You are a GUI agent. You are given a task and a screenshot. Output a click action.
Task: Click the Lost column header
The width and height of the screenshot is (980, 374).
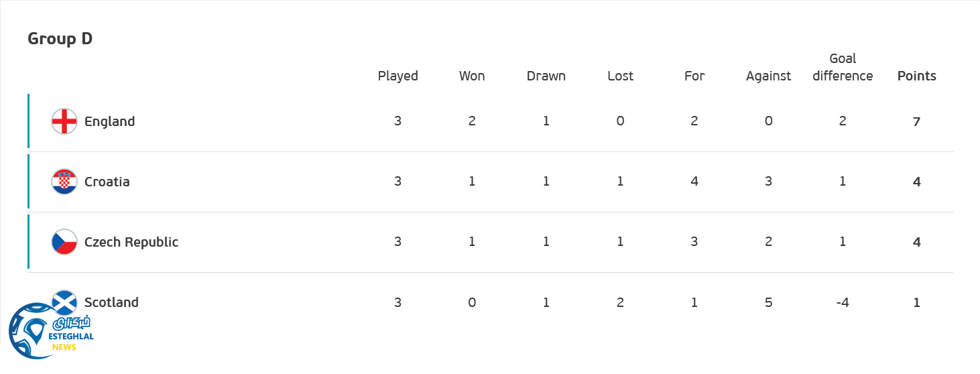(x=620, y=76)
